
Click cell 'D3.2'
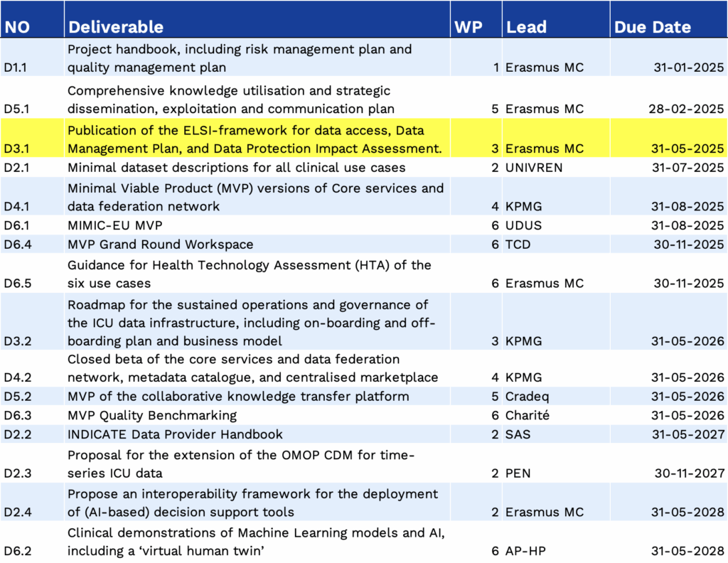tap(32, 321)
